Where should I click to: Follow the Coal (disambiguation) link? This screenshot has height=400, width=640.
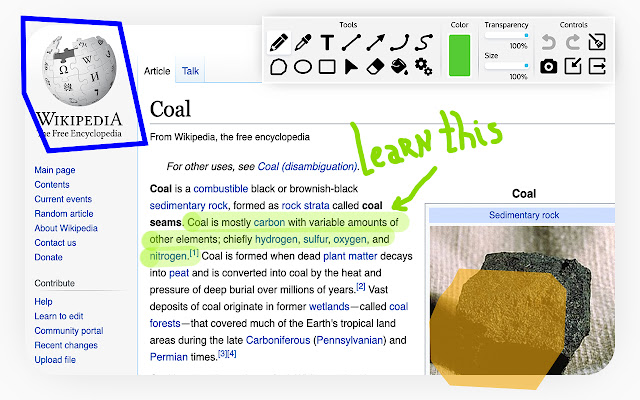307,167
